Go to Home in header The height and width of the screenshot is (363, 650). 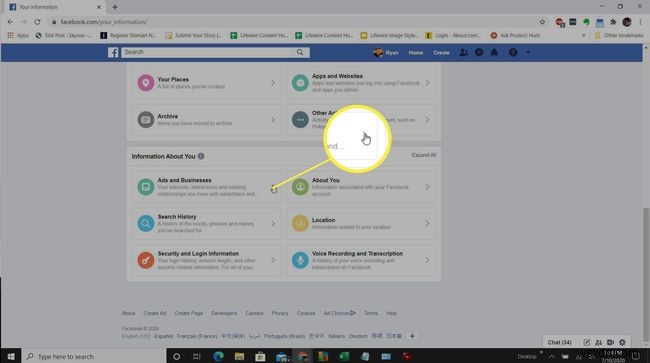(x=416, y=53)
